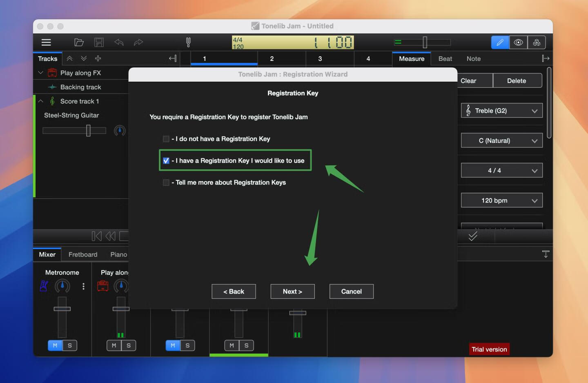Viewport: 588px width, 383px height.
Task: Open the 4 / 4 time signature dropdown
Action: pyautogui.click(x=502, y=170)
